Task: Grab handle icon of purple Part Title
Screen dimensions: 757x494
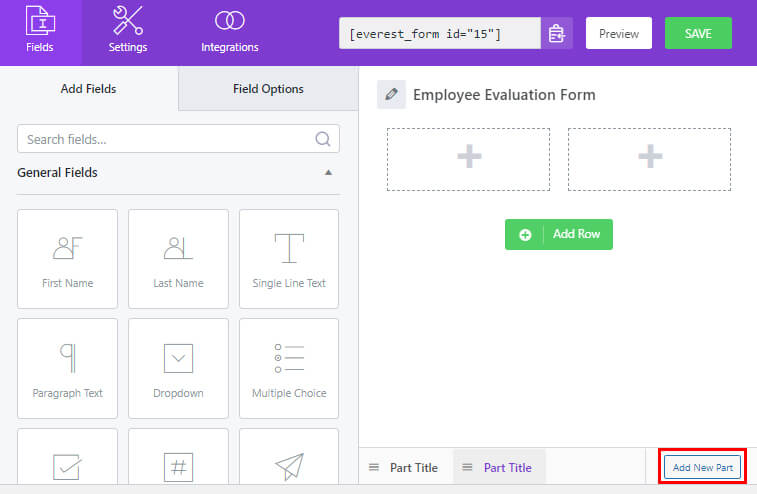Action: [467, 467]
